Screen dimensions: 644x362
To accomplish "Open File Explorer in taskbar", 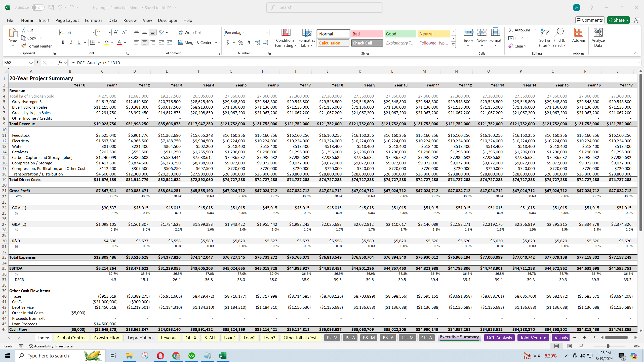I will tap(129, 356).
